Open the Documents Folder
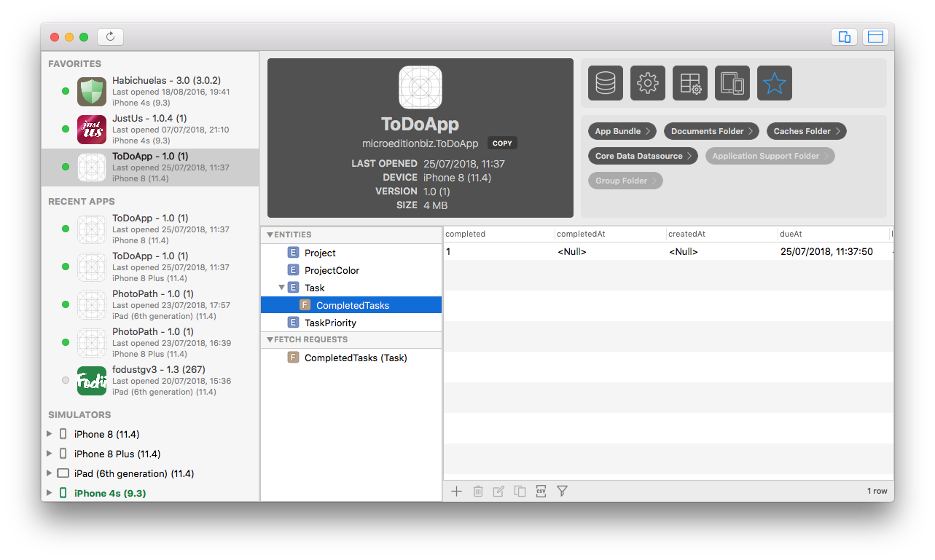Image resolution: width=935 pixels, height=560 pixels. click(x=711, y=131)
